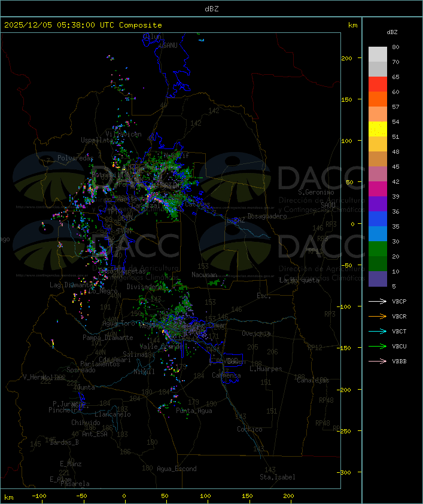This screenshot has width=423, height=504.
Task: Click the 'Chihuido' map label
Action: 86,423
